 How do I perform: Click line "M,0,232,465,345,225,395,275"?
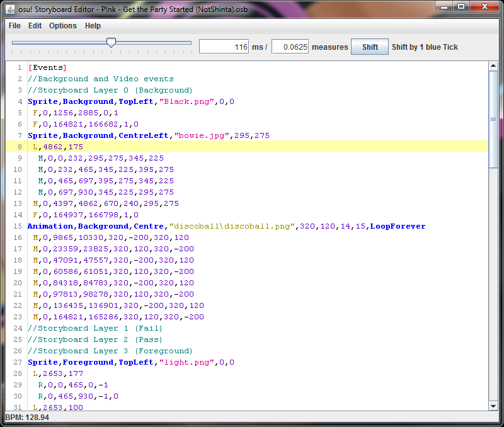[106, 169]
